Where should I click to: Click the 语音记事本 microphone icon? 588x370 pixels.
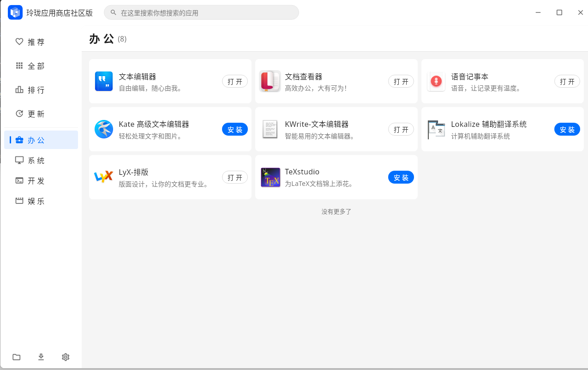coord(436,81)
